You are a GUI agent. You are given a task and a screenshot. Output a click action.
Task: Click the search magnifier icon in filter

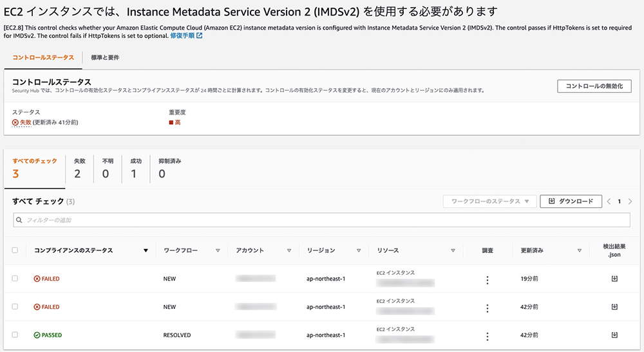click(x=19, y=220)
